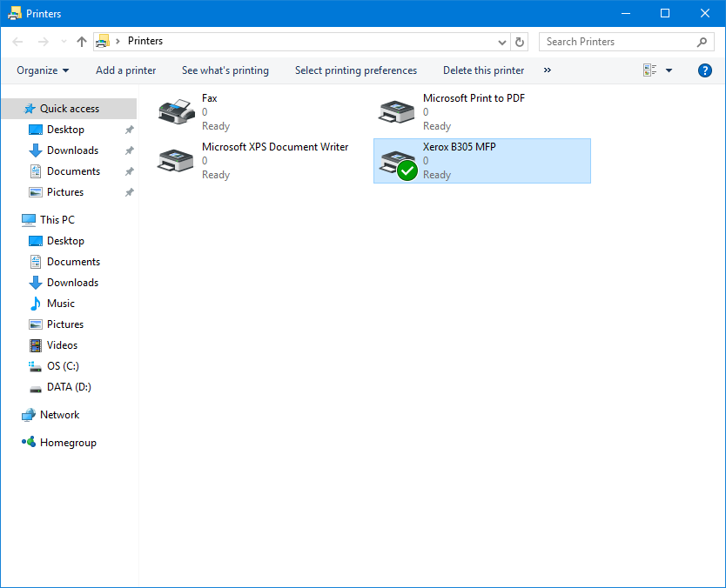This screenshot has width=726, height=588.
Task: Click the change view layout icon
Action: pyautogui.click(x=650, y=70)
